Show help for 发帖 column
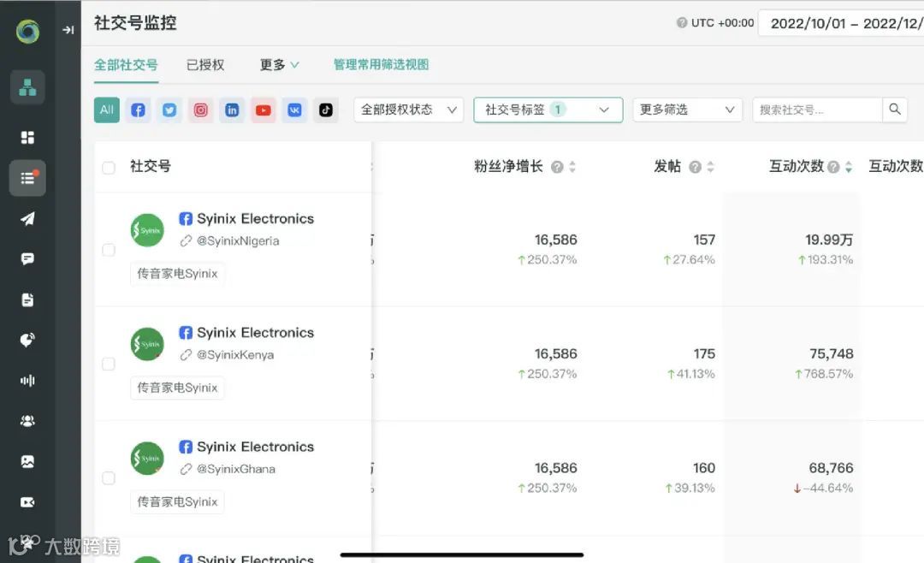The height and width of the screenshot is (563, 924). click(695, 168)
